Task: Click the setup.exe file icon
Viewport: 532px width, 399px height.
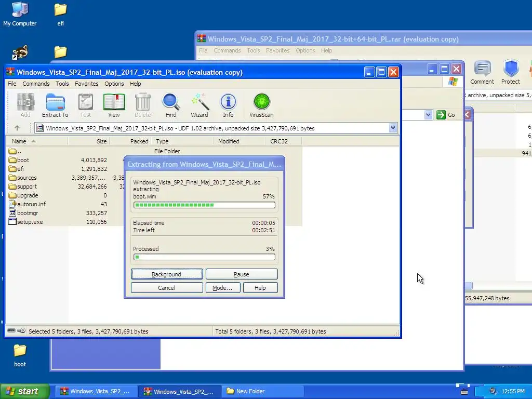Action: [x=12, y=222]
